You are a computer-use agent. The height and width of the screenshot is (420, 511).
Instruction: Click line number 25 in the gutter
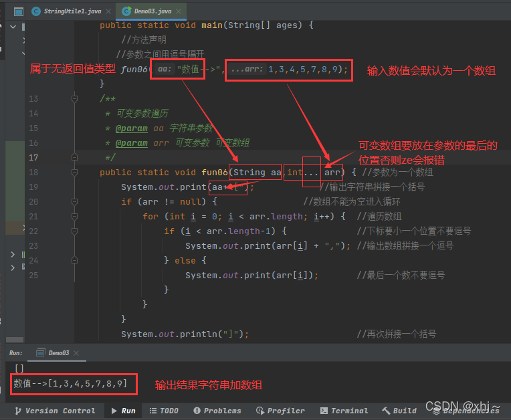pos(33,276)
